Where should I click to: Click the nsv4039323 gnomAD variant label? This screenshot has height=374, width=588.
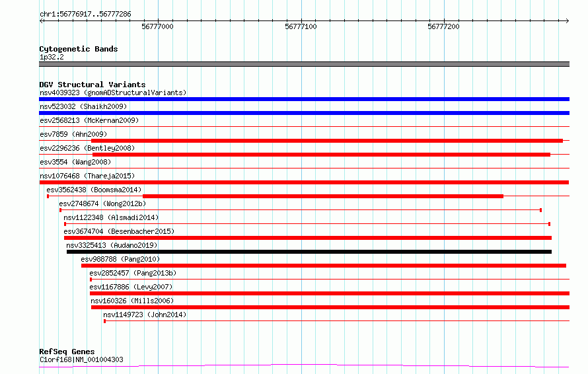pyautogui.click(x=113, y=93)
